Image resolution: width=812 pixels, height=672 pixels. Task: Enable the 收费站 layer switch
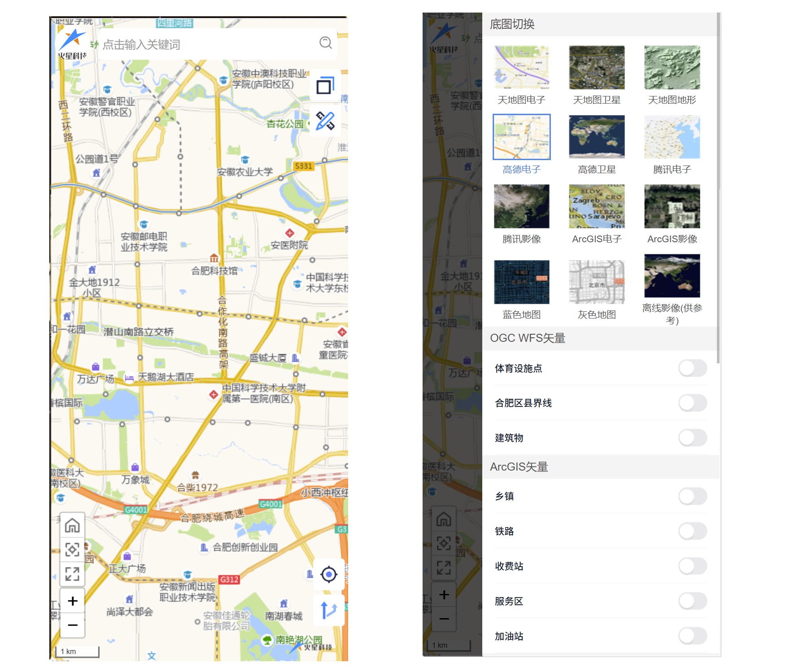pos(693,566)
